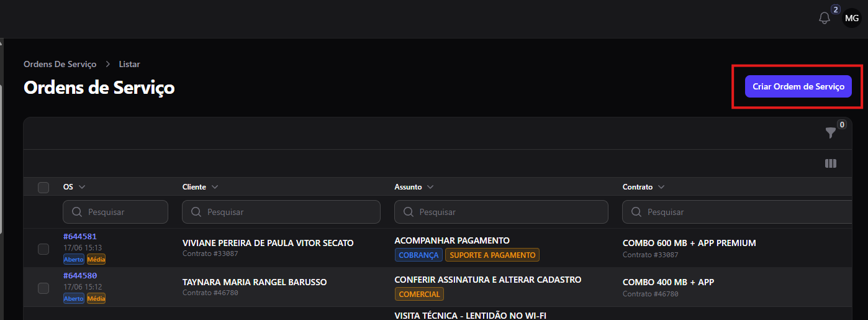Focus the Cliente search field
The image size is (868, 320).
tap(281, 212)
